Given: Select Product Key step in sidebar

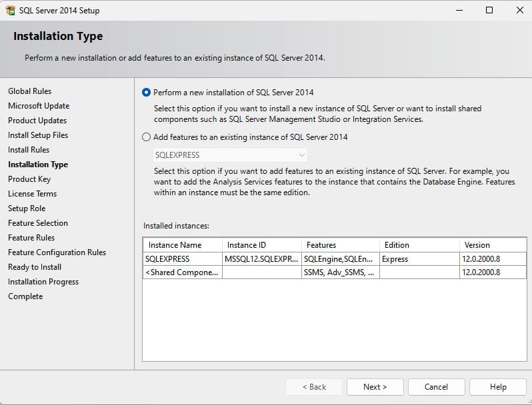Looking at the screenshot, I should tap(29, 179).
